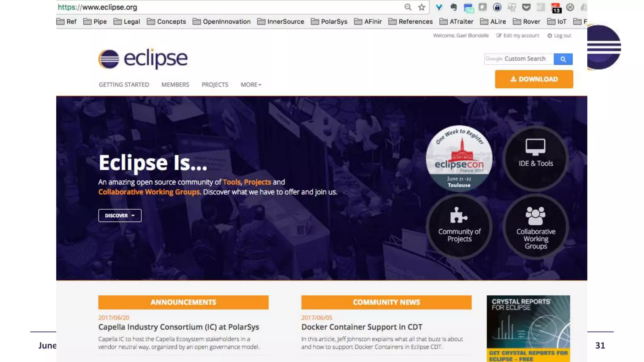Open the PROJECTS navigation item
The height and width of the screenshot is (362, 644).
pyautogui.click(x=215, y=85)
